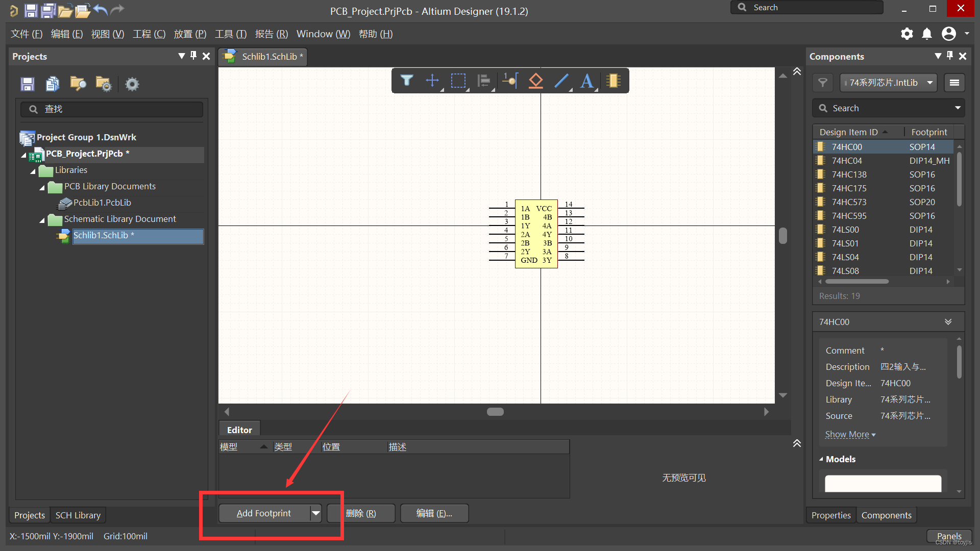Click the alignment tool icon
The height and width of the screenshot is (551, 980).
tap(484, 80)
